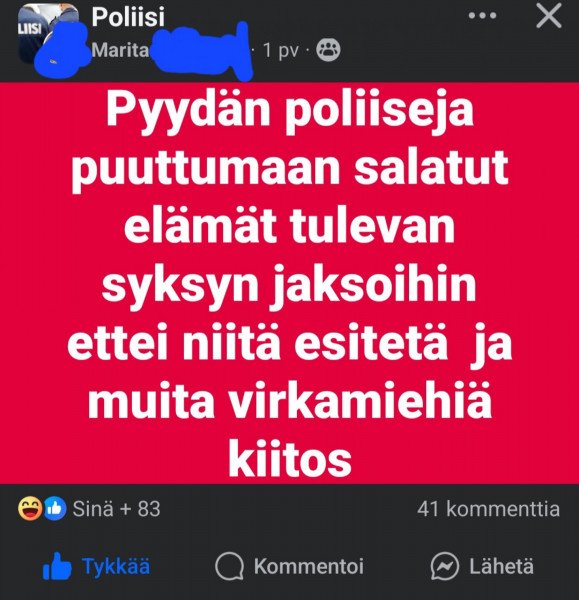
Task: Click the group audience privacy icon
Action: [x=328, y=50]
